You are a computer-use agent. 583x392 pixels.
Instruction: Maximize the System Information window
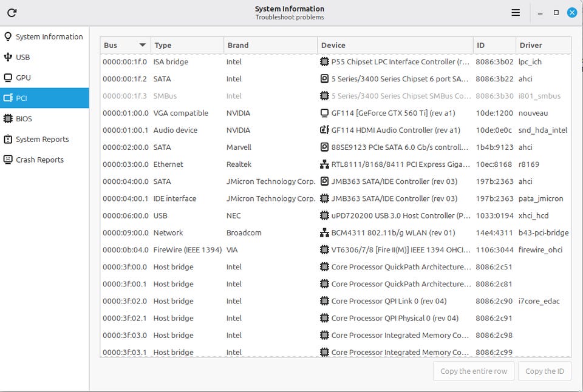click(x=556, y=13)
